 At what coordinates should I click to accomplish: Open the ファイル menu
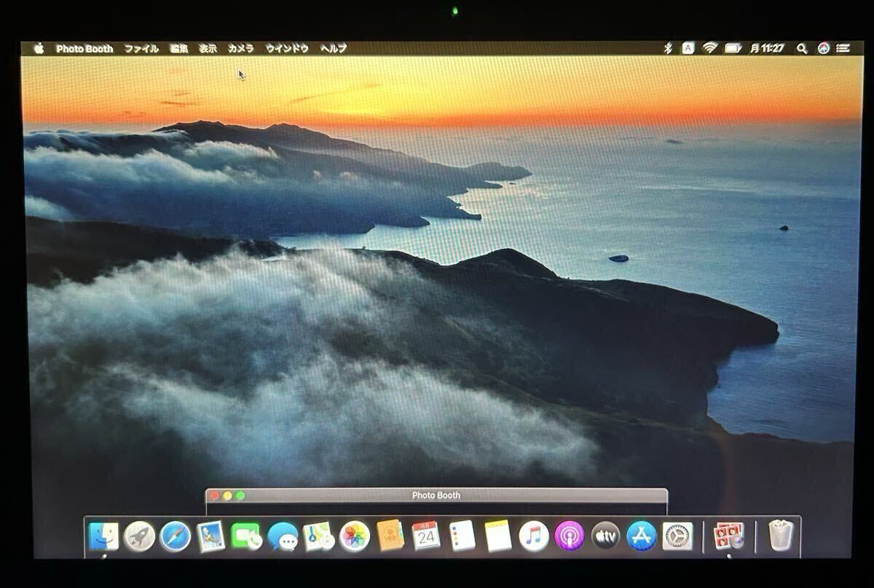tap(141, 49)
